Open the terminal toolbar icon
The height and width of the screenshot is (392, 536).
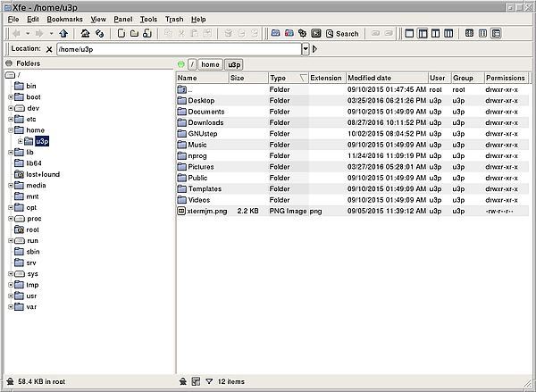(x=316, y=34)
